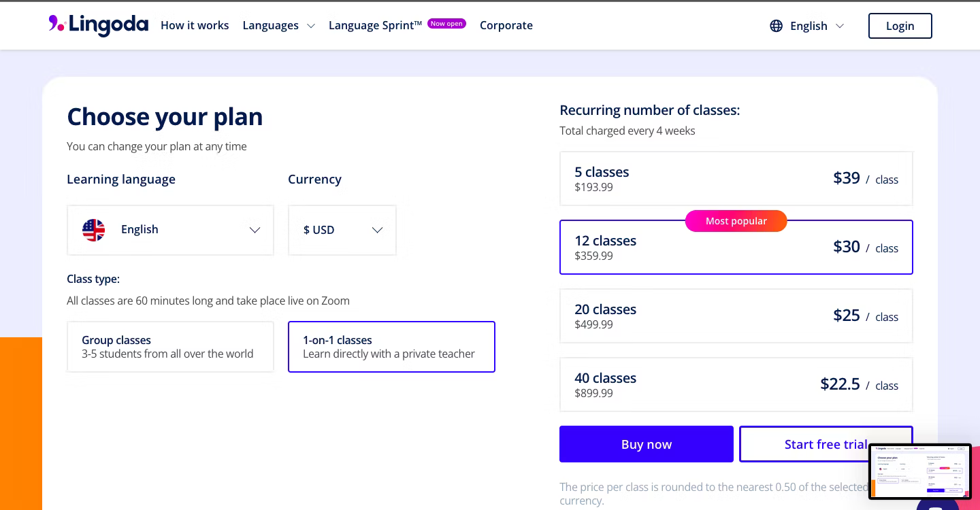980x510 pixels.
Task: Click the globe language icon
Action: pyautogui.click(x=776, y=26)
